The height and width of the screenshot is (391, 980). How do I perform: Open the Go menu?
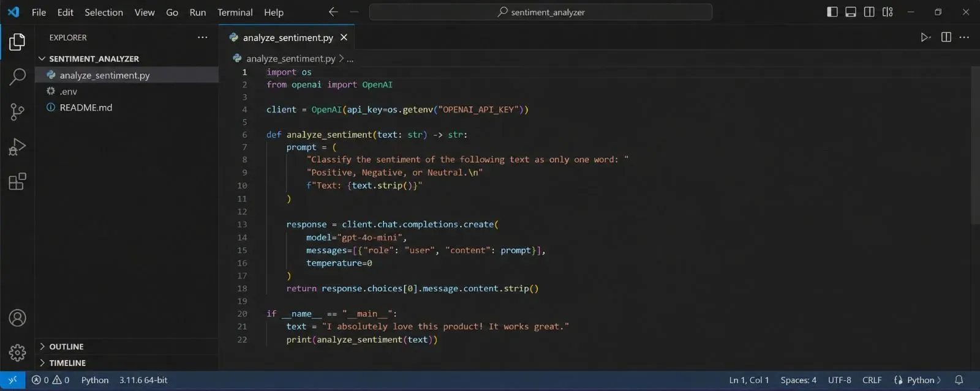tap(172, 12)
